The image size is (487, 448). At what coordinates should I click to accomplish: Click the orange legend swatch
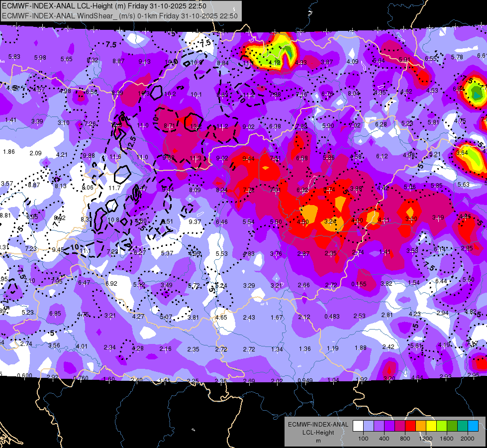click(421, 426)
